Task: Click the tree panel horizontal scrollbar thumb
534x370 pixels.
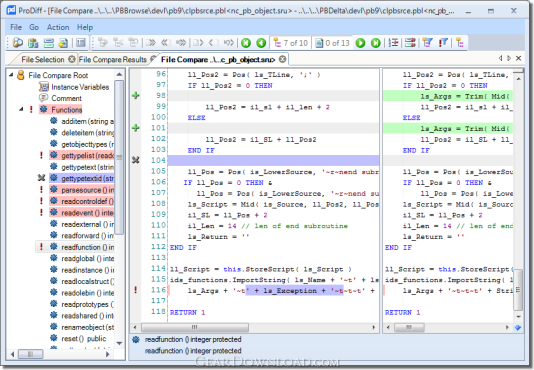Action: pos(30,354)
